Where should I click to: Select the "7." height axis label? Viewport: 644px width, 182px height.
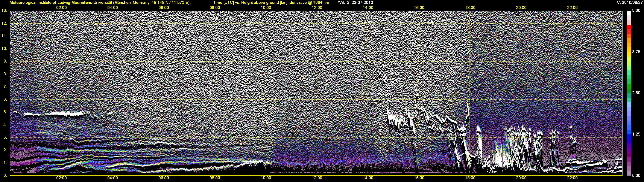tap(5, 87)
